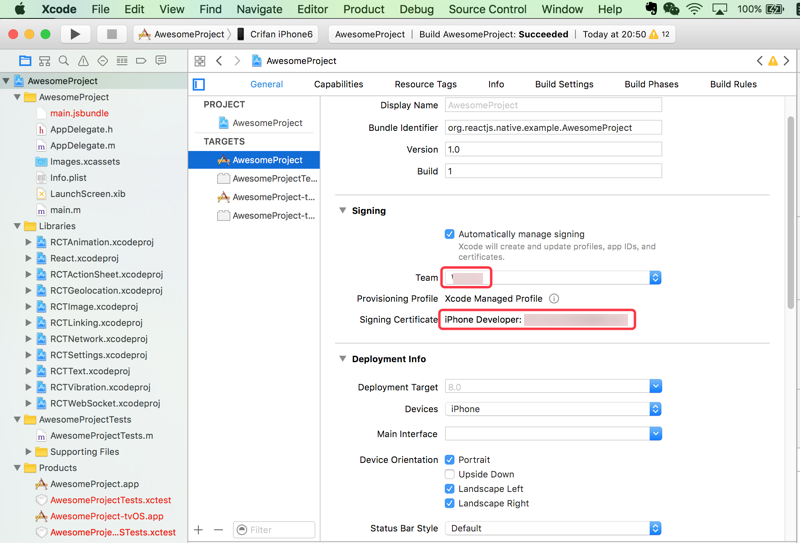
Task: Collapse the Signing section
Action: (x=343, y=210)
